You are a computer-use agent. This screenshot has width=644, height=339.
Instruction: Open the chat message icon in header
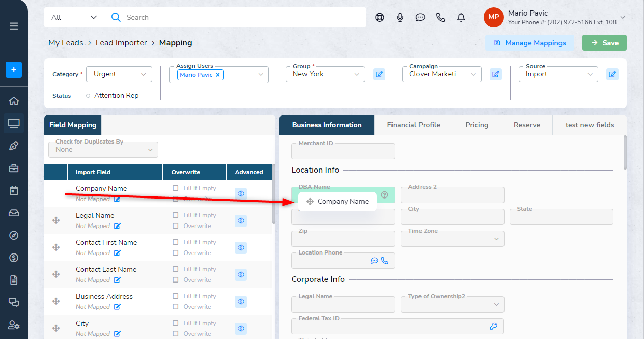[421, 17]
